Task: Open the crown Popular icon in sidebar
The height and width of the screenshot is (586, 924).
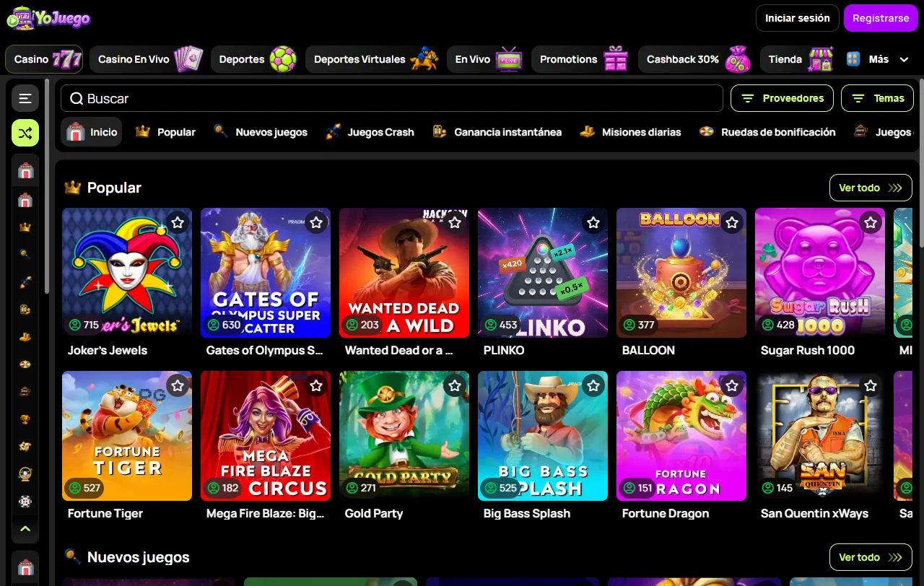Action: 25,227
